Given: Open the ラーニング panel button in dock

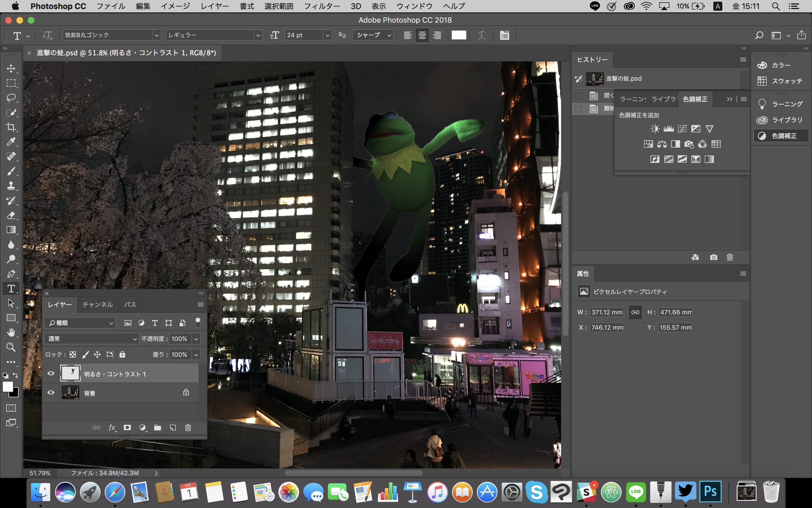Looking at the screenshot, I should pos(781,104).
